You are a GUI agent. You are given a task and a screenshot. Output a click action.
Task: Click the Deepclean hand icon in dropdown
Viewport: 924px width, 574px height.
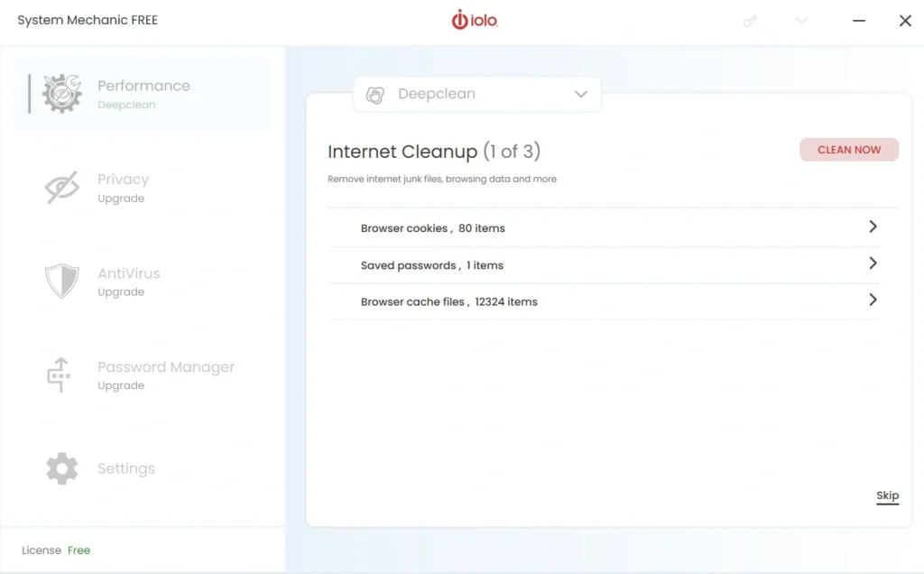(x=374, y=94)
